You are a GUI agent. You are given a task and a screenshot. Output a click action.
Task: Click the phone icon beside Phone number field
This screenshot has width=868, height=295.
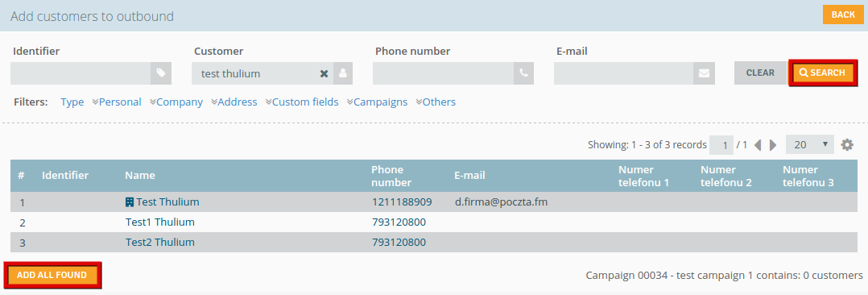[523, 73]
